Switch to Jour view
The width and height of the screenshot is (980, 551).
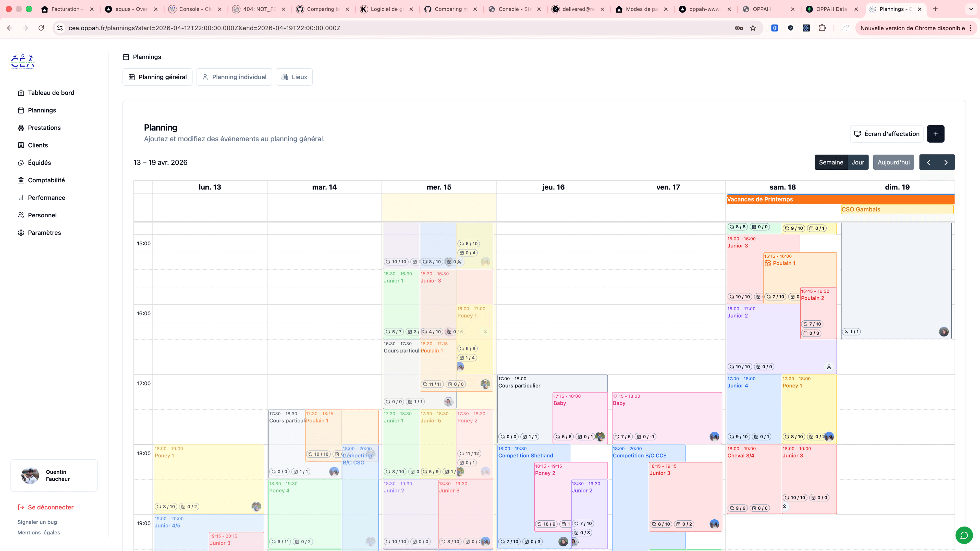[858, 162]
